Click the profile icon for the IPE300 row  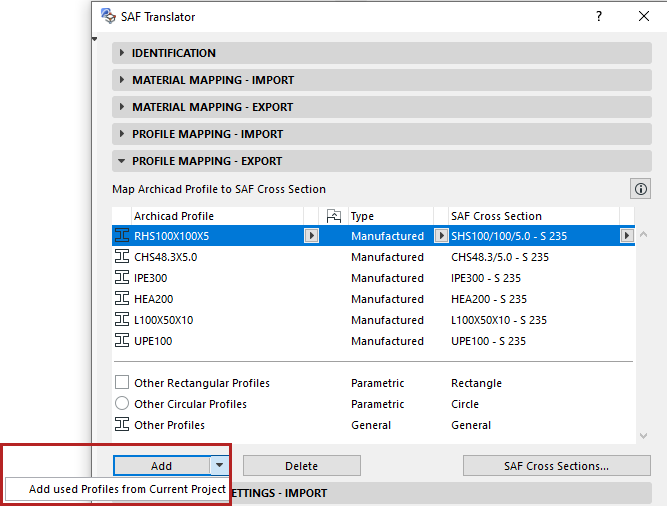(x=122, y=278)
